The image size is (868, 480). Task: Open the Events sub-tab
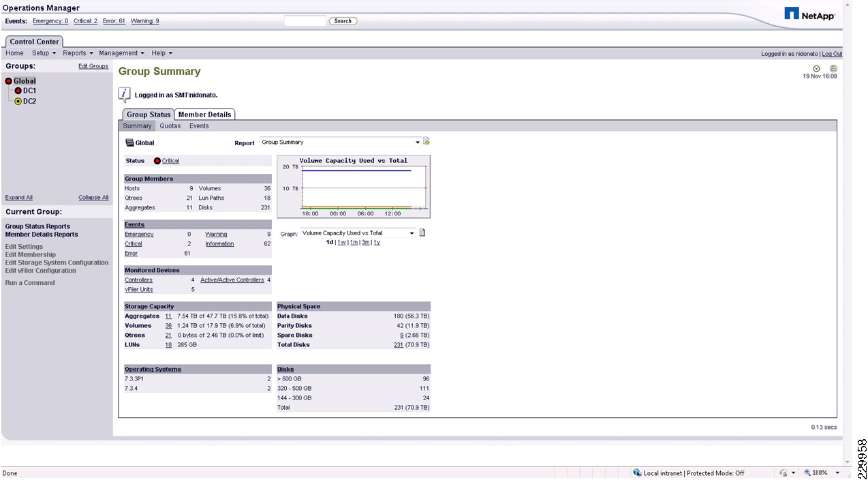point(199,126)
